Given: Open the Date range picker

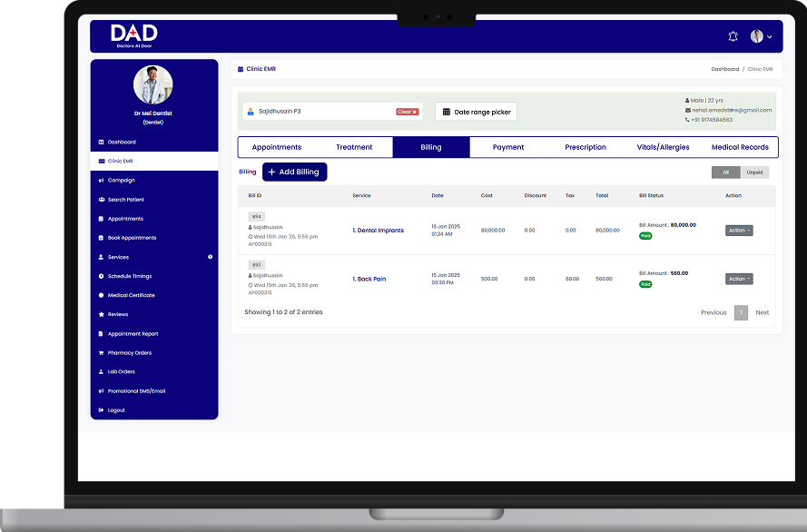Looking at the screenshot, I should pos(477,112).
